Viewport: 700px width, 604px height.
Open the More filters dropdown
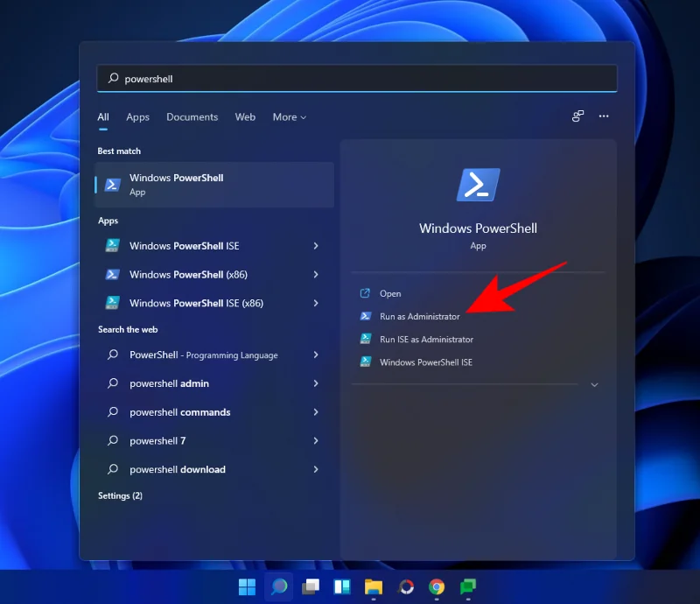(289, 117)
